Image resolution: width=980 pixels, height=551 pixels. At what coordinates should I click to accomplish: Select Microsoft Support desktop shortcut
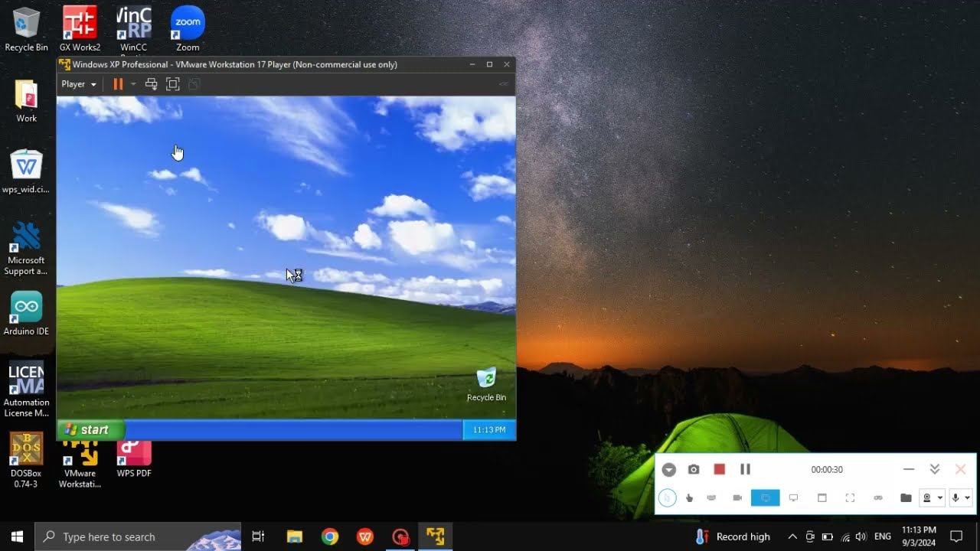[x=27, y=248]
